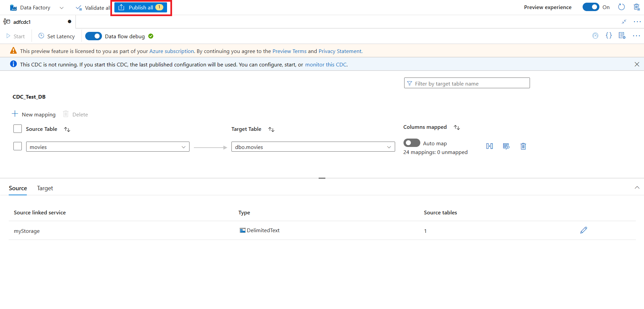Click the 24 mappings: 0 unmapped text
The width and height of the screenshot is (644, 309).
click(x=435, y=152)
